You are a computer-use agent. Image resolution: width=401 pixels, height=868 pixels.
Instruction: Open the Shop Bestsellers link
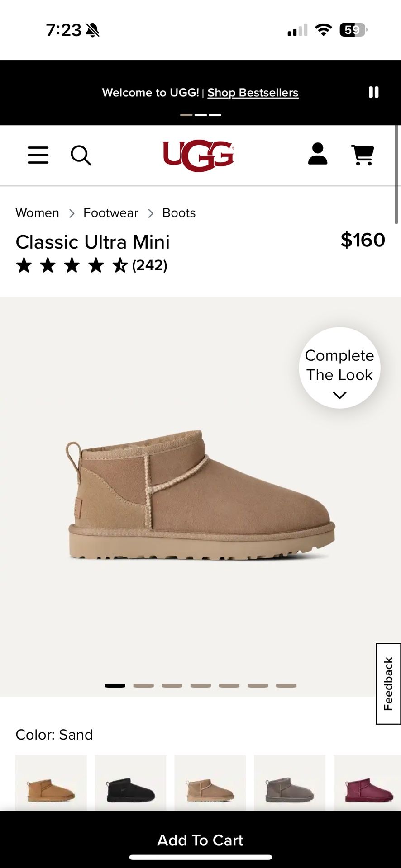click(253, 92)
